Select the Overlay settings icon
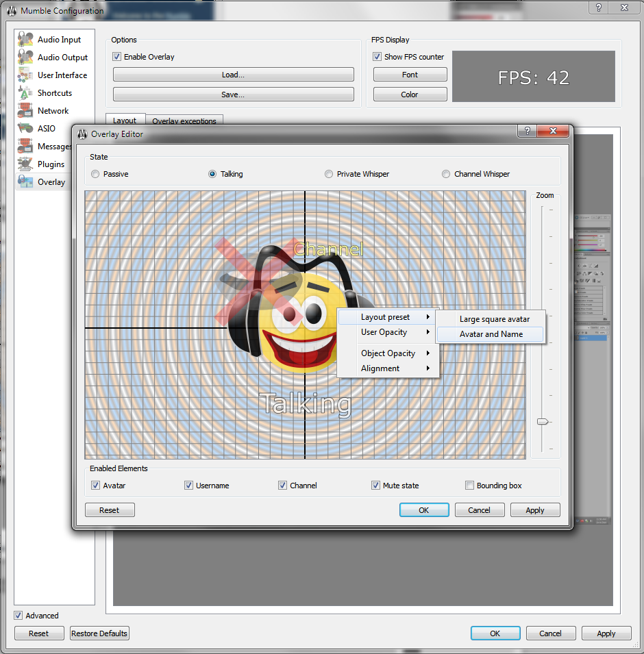Viewport: 644px width, 654px height. click(x=25, y=182)
